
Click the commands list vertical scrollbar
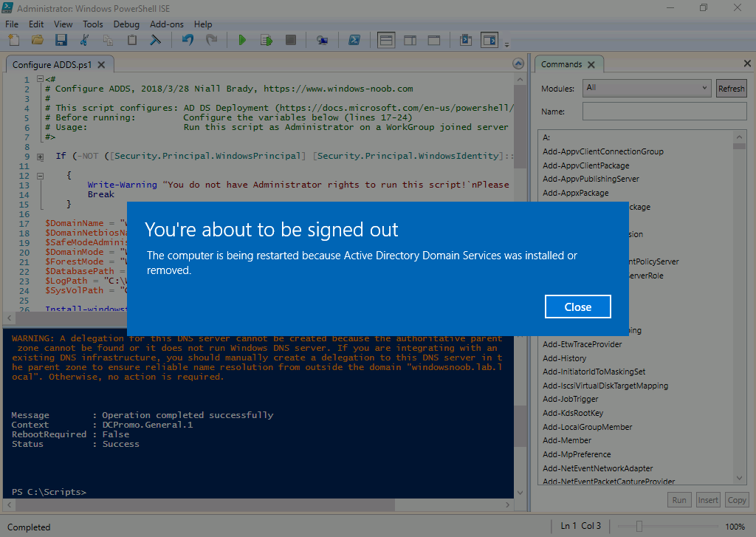click(739, 307)
